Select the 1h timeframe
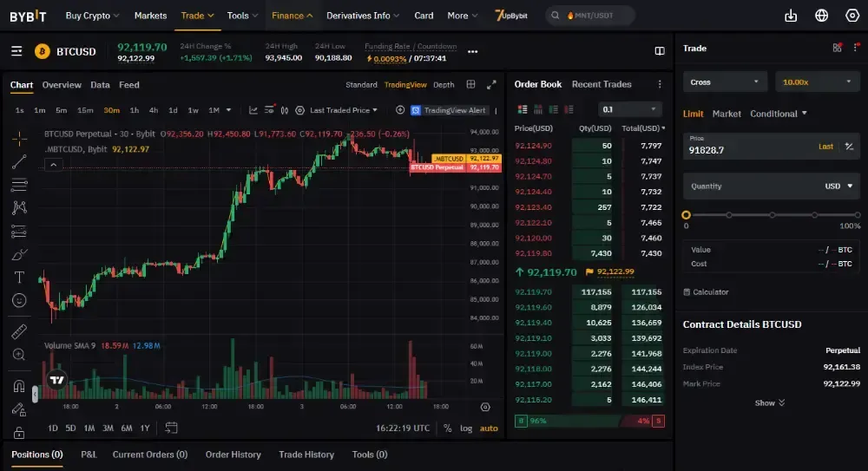868x471 pixels. [134, 110]
